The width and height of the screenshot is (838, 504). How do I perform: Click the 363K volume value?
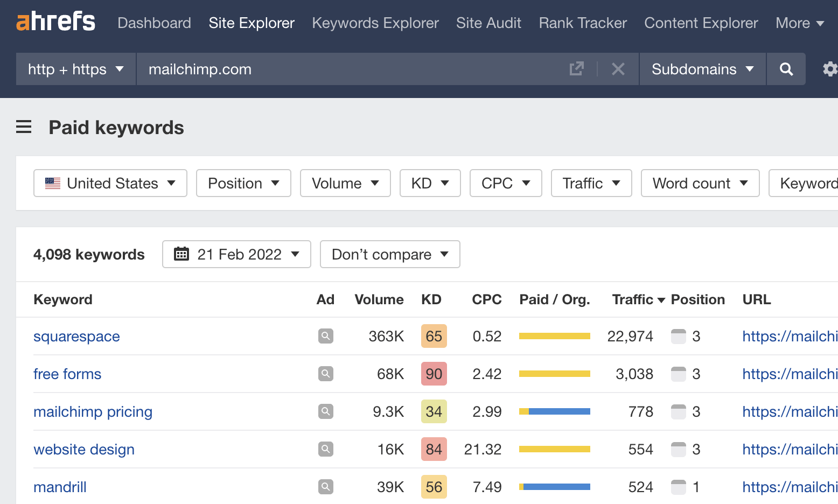386,337
